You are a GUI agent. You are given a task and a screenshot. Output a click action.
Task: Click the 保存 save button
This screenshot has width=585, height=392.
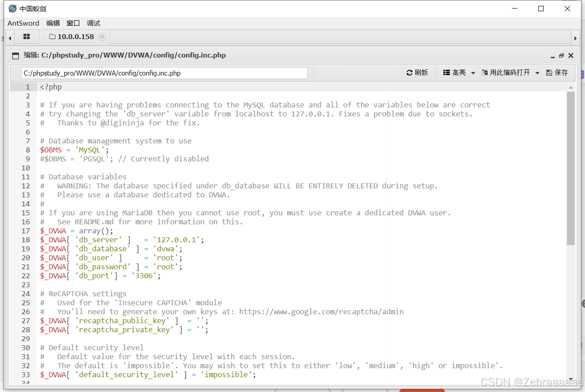(x=557, y=73)
